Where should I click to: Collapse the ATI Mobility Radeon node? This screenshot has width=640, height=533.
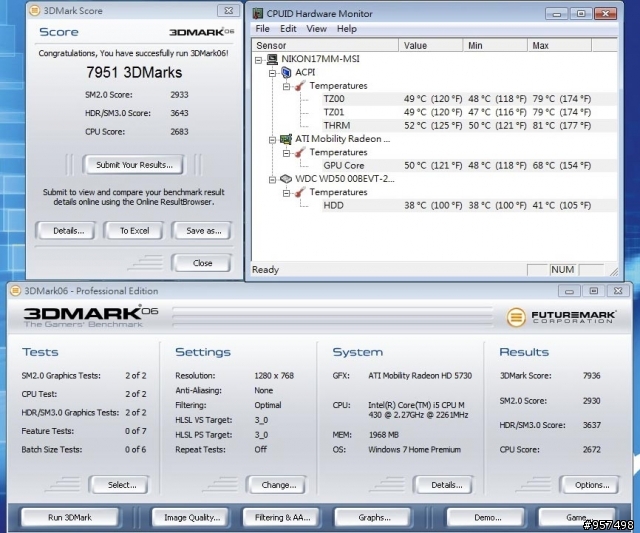272,140
